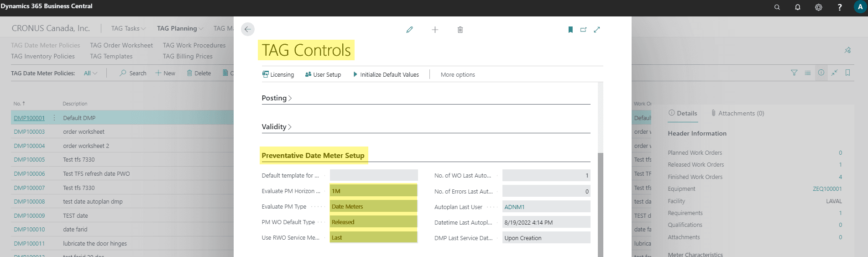Open TAG Tasks menu dropdown

[x=128, y=28]
